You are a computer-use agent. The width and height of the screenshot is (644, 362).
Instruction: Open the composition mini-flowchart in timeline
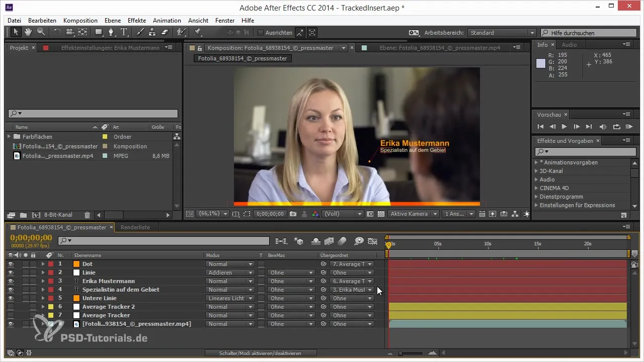point(281,241)
